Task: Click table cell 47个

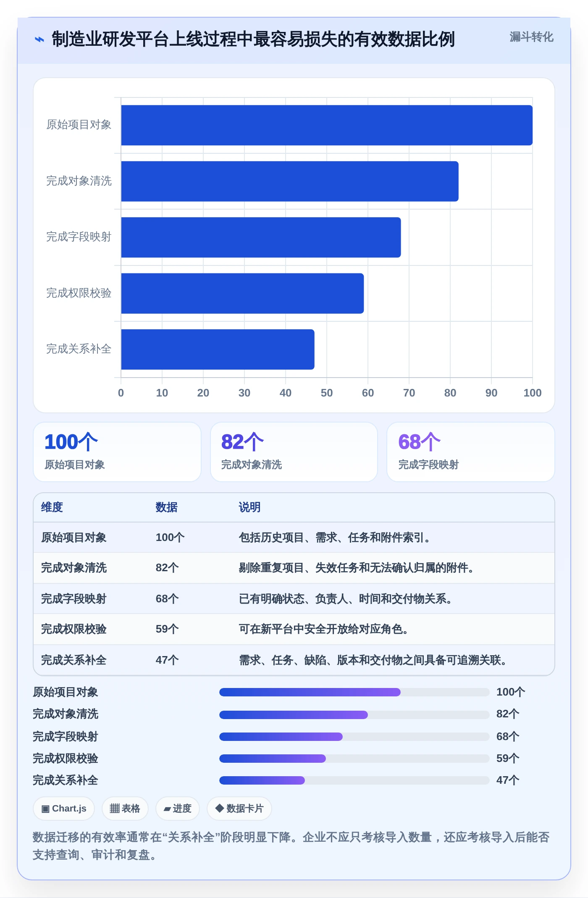Action: click(x=167, y=660)
